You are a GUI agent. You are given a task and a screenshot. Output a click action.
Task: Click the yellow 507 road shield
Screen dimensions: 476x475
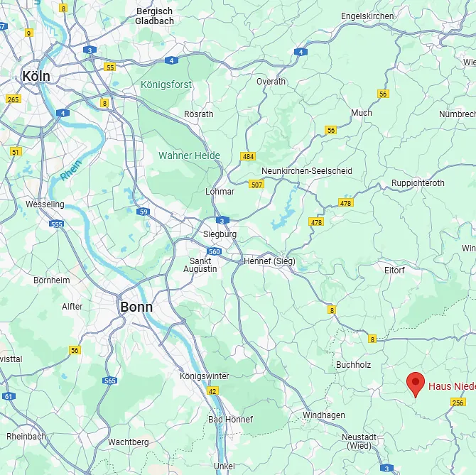point(256,184)
